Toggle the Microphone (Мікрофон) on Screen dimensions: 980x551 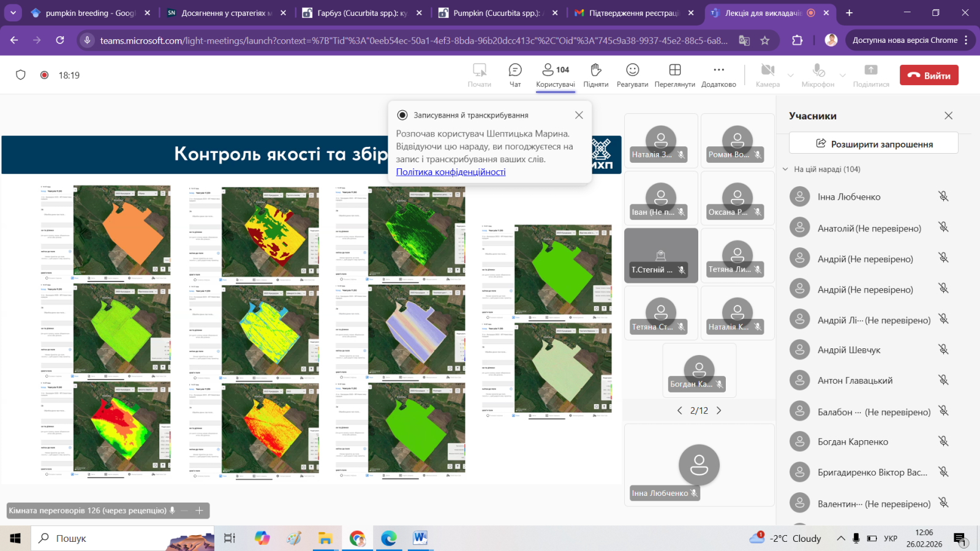(x=818, y=75)
